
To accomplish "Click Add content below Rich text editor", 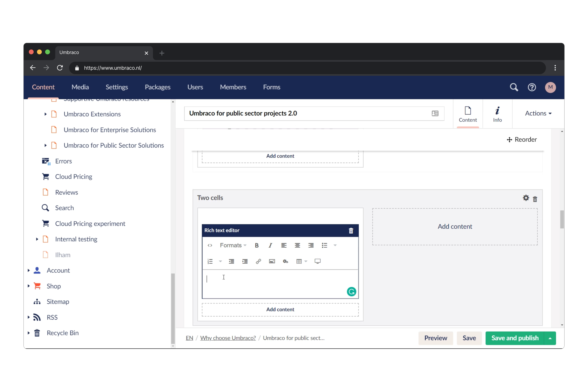I will click(280, 310).
